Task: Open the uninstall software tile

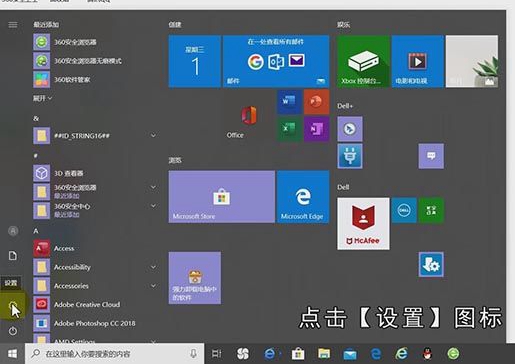Action: [x=195, y=278]
